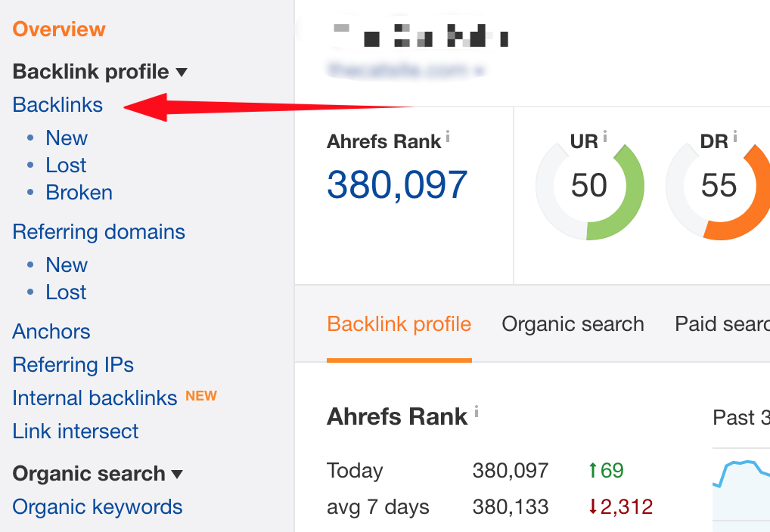
Task: Switch to the Backlink profile tab
Action: (399, 324)
